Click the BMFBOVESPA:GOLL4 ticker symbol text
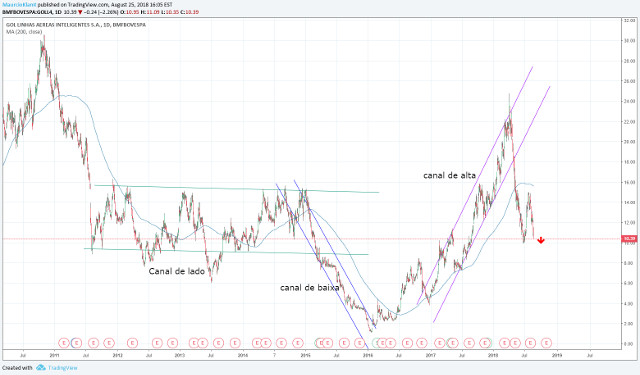Screen dimensions: 640x375 (28, 12)
